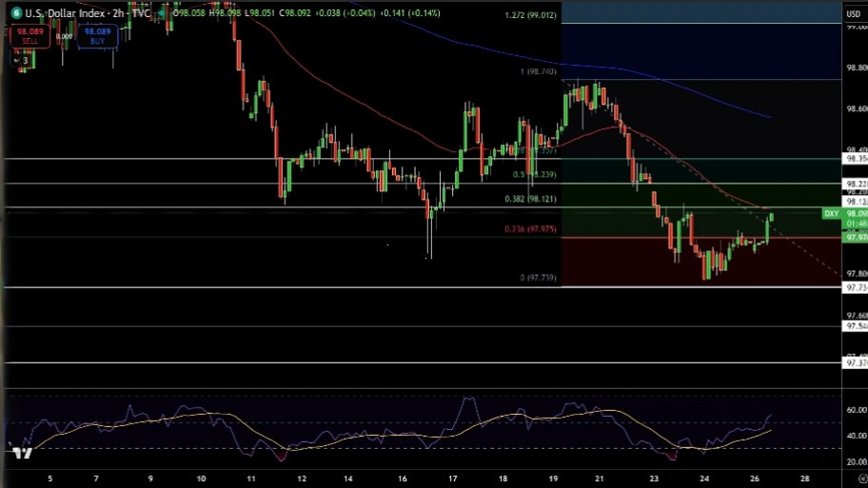Select the red 0.236 (97.975) Fibonacci label
This screenshot has width=868, height=488.
point(530,229)
